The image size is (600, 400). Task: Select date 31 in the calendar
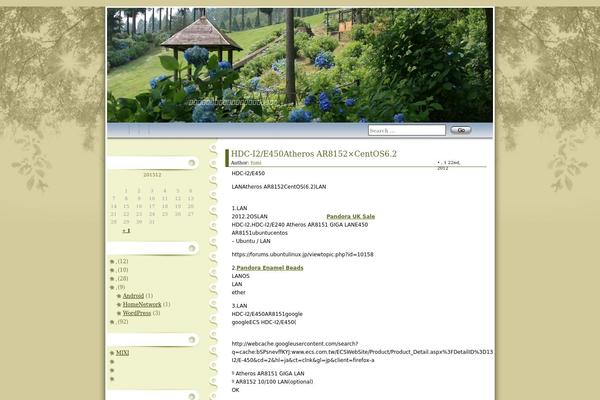[152, 222]
